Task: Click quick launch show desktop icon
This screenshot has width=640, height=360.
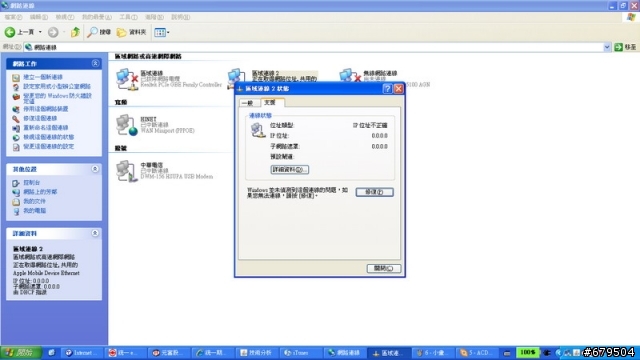Action: coord(51,352)
